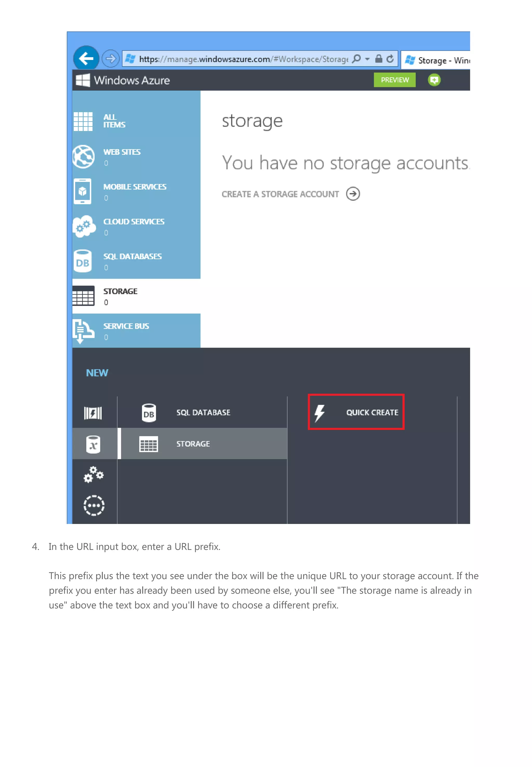The height and width of the screenshot is (767, 532).
Task: Click the page refresh icon
Action: click(x=390, y=59)
